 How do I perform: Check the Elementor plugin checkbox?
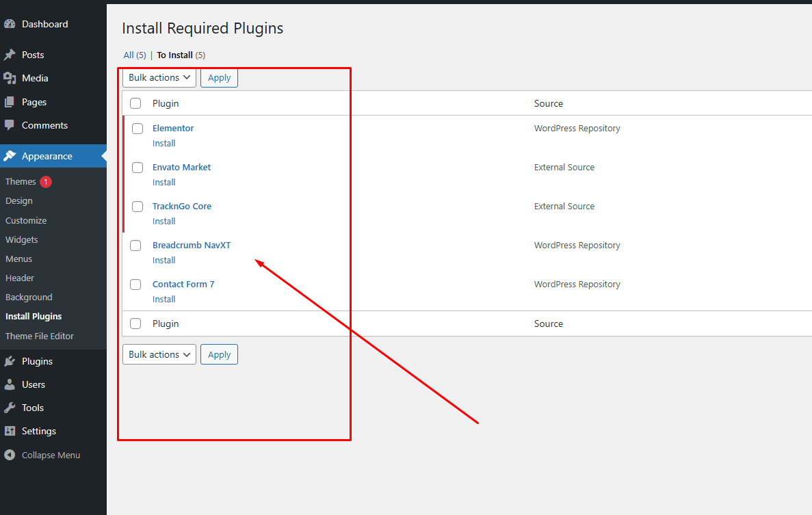pos(137,129)
